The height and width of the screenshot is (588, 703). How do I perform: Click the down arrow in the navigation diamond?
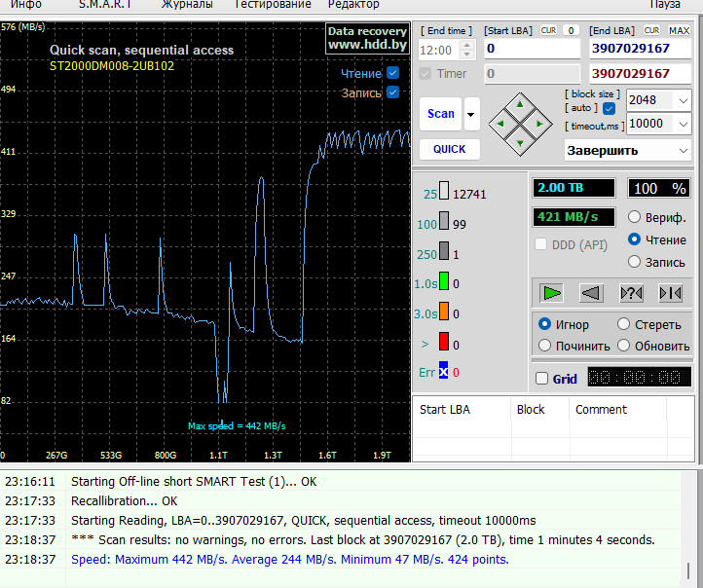(520, 143)
